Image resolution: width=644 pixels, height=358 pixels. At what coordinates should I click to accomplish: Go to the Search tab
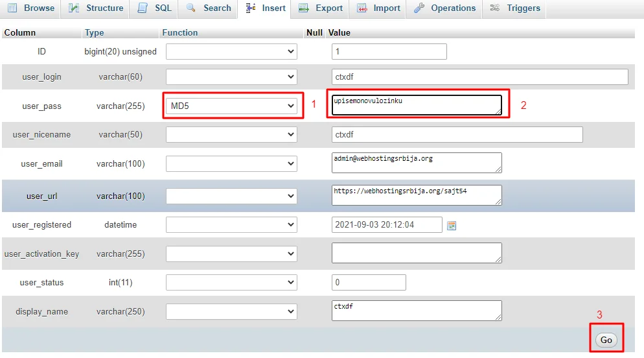pyautogui.click(x=208, y=8)
